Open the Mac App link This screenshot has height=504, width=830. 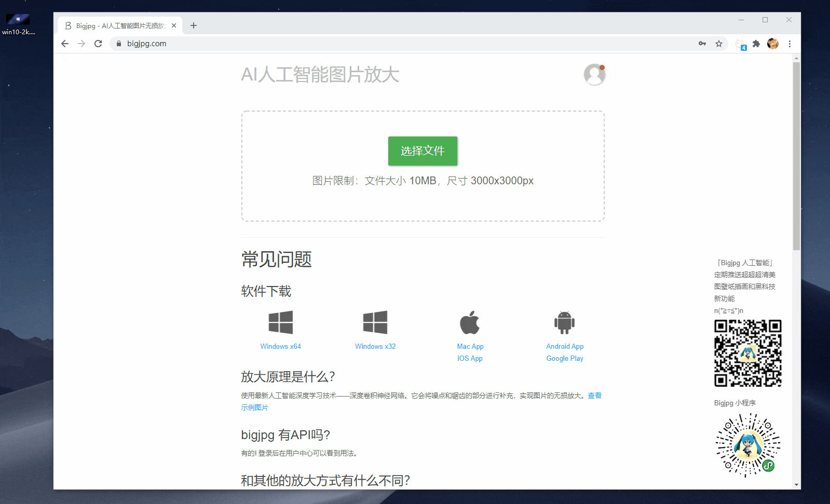coord(470,346)
